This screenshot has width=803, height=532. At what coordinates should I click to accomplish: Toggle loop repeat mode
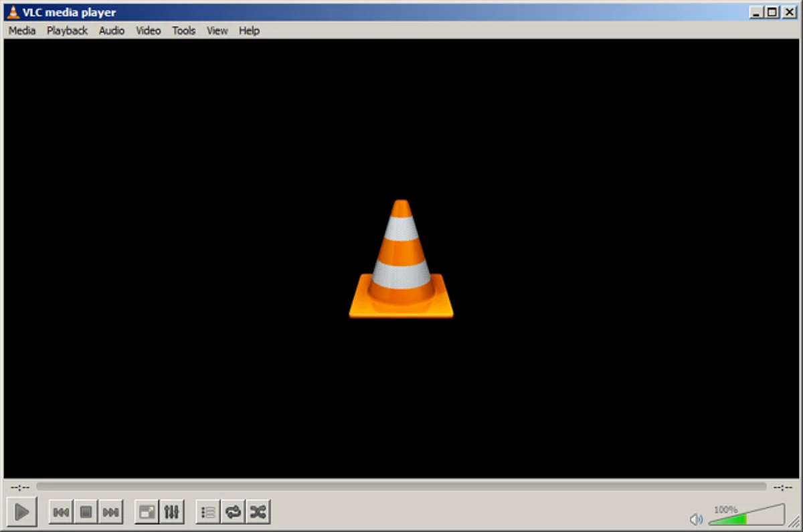(x=233, y=513)
